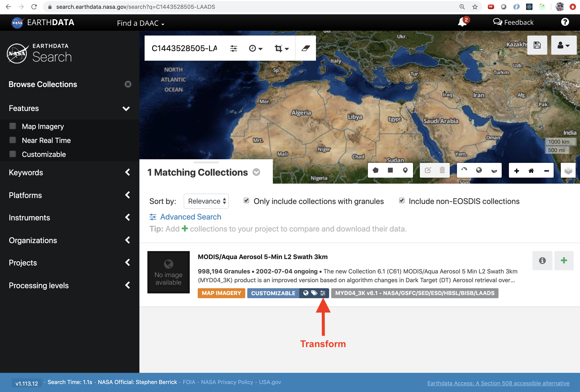Image resolution: width=580 pixels, height=392 pixels.
Task: Click the search keyword input field
Action: pyautogui.click(x=185, y=48)
